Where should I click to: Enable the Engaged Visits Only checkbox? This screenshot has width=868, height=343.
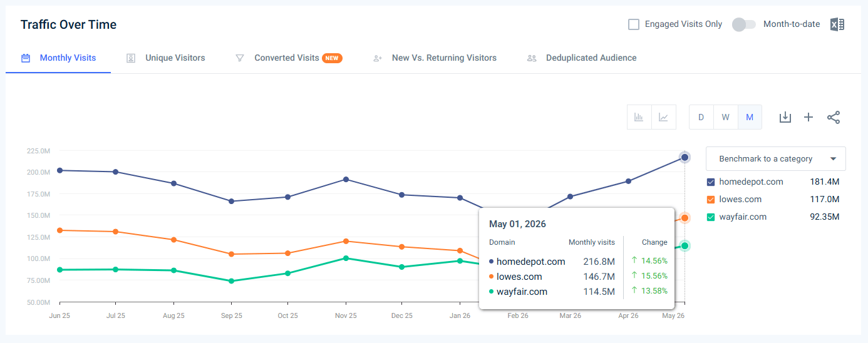pyautogui.click(x=634, y=24)
